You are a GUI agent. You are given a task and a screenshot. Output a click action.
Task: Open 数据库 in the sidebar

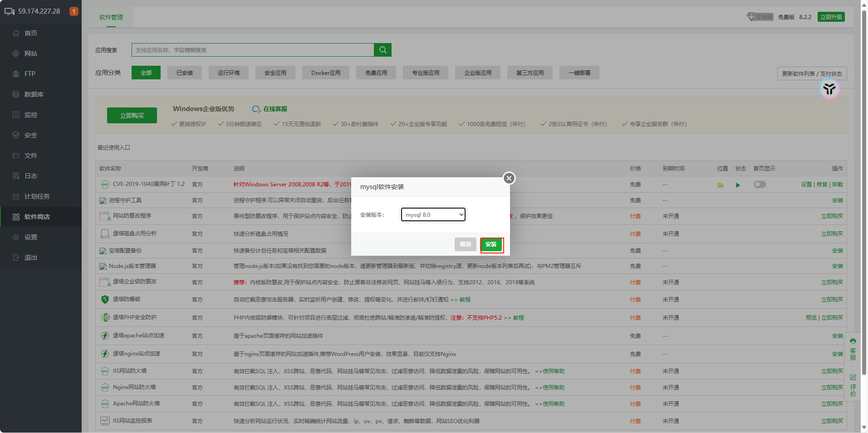(34, 94)
